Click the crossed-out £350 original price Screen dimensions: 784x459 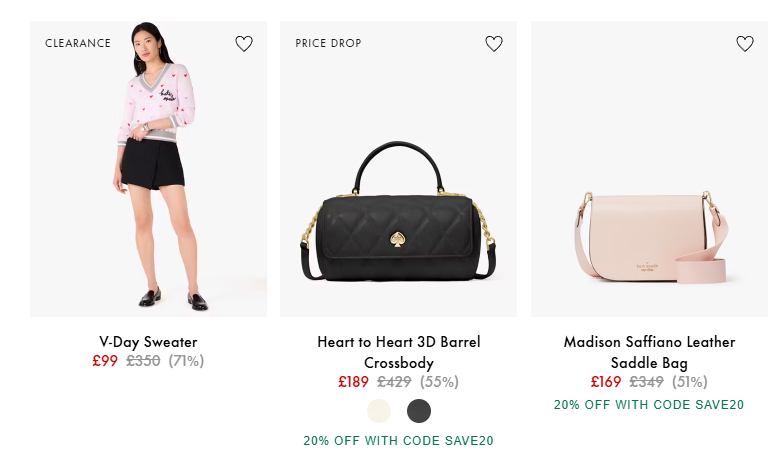[x=143, y=361]
